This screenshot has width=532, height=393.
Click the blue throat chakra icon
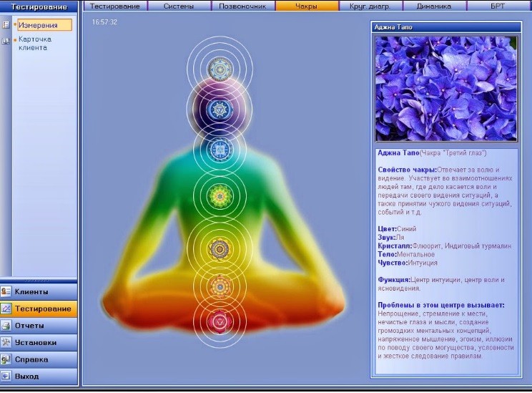(x=219, y=149)
